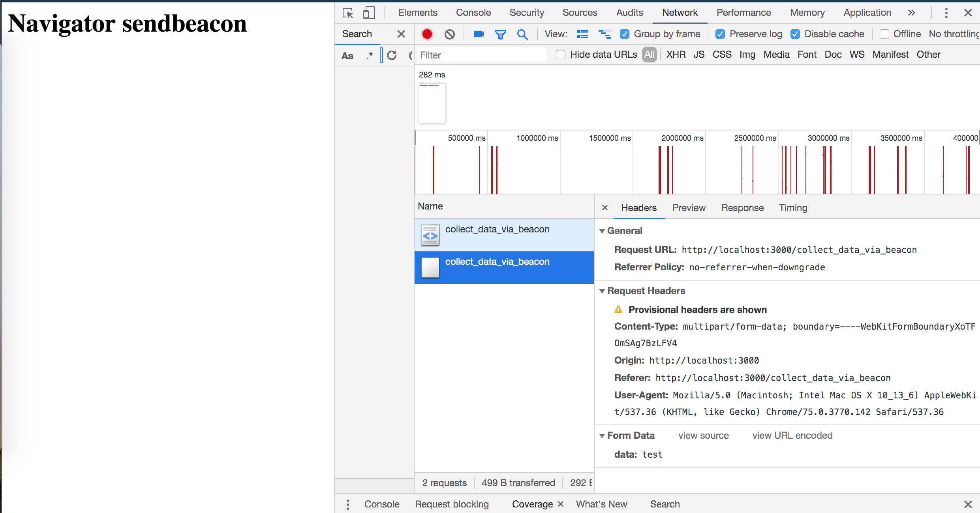The image size is (980, 513).
Task: Uncheck the Preserve log checkbox
Action: 720,34
